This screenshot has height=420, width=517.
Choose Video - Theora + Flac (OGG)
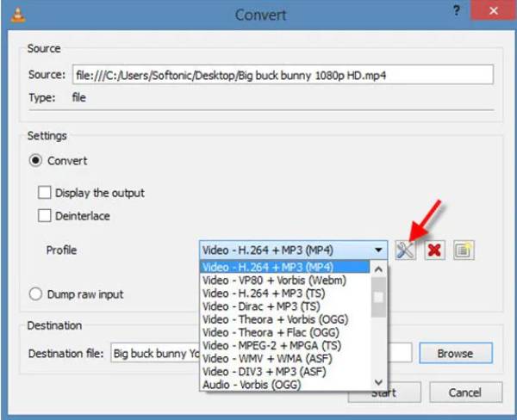point(284,332)
